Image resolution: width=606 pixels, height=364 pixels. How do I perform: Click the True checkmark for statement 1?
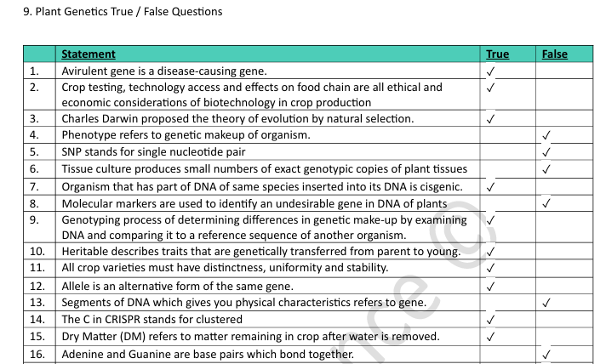490,71
